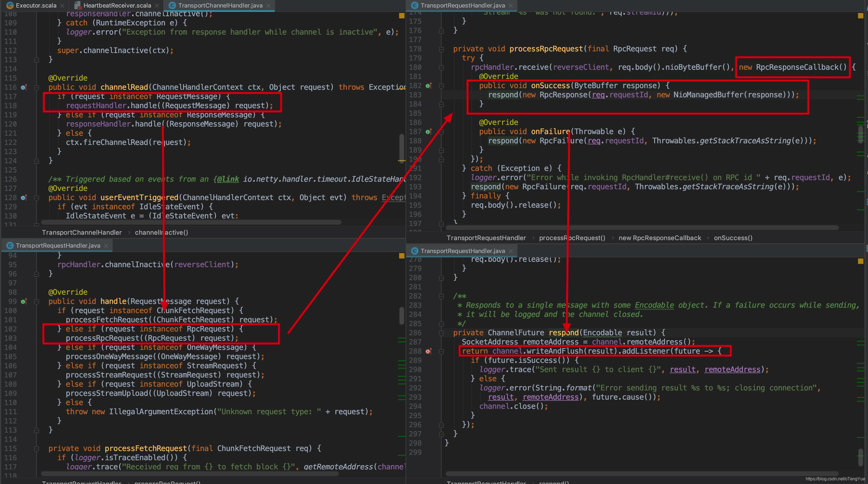The width and height of the screenshot is (868, 484).
Task: Place caret on 'requestHandler' at line 118
Action: pyautogui.click(x=96, y=106)
